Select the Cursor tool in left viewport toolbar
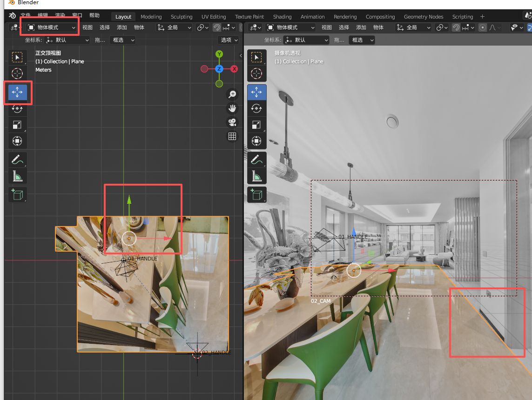The height and width of the screenshot is (400, 532). [x=17, y=73]
